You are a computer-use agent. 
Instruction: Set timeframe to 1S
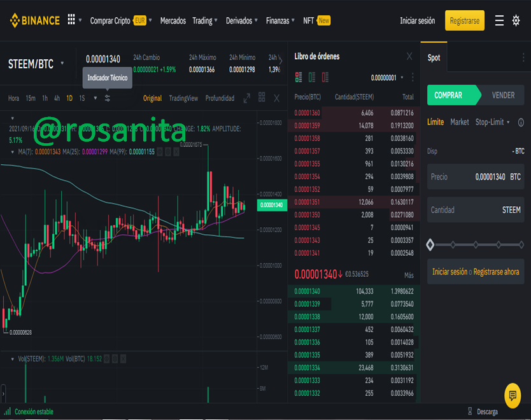(82, 99)
